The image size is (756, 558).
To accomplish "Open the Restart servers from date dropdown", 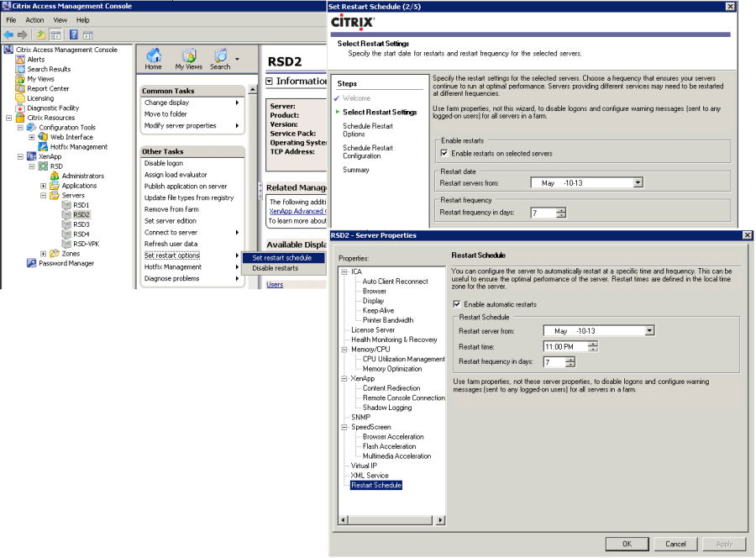I will (x=638, y=182).
